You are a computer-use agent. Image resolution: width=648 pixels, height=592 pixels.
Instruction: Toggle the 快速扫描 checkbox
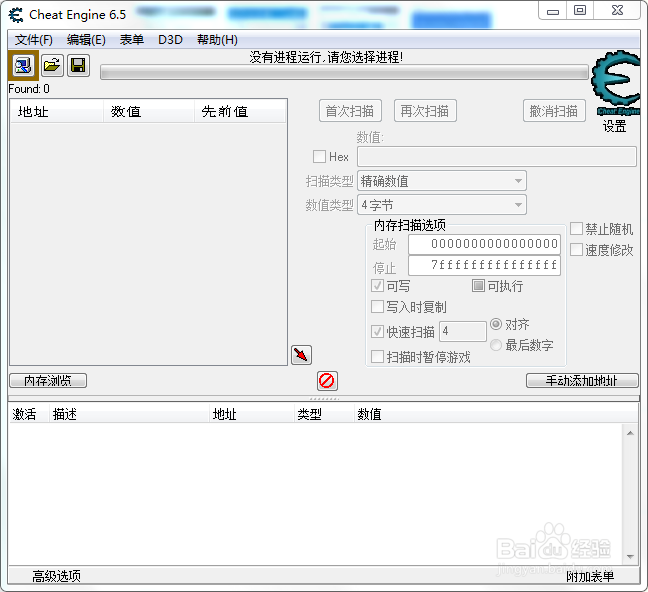[x=377, y=332]
